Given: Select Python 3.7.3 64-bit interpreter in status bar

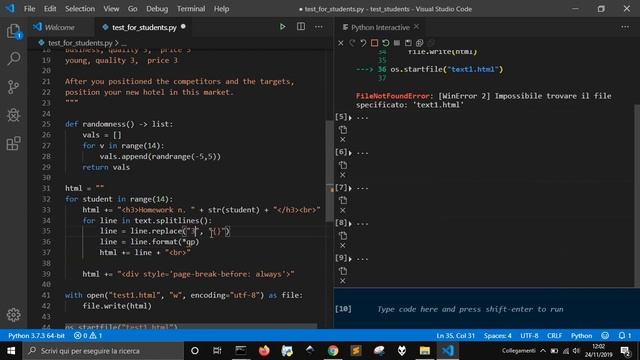Looking at the screenshot, I should coord(36,336).
